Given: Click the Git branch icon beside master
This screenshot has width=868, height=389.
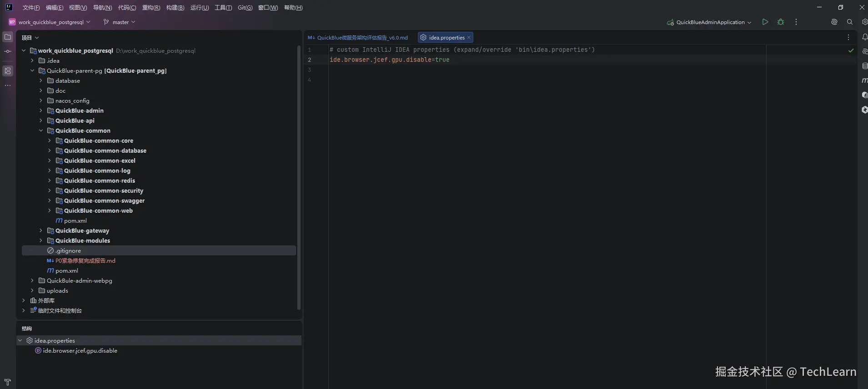Looking at the screenshot, I should point(106,22).
